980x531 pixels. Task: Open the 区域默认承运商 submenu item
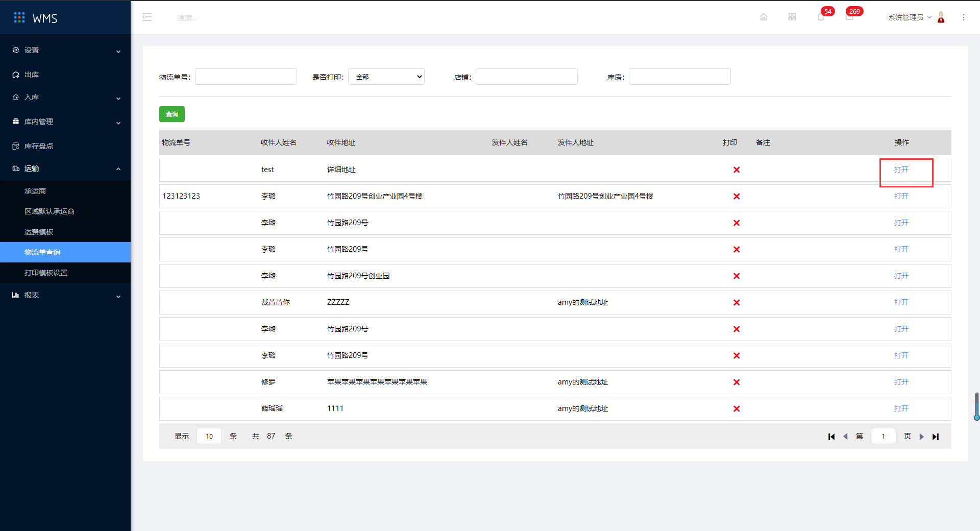click(65, 211)
